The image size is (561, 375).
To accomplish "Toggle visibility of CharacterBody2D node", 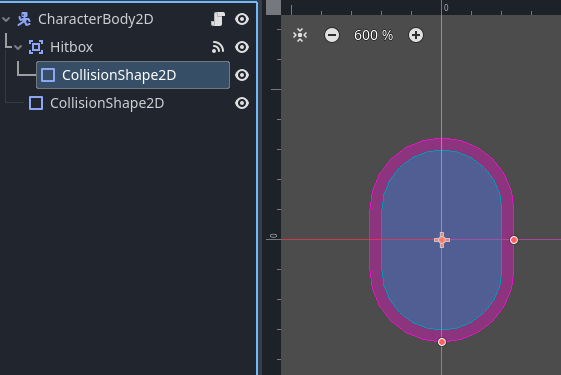I will click(x=242, y=19).
